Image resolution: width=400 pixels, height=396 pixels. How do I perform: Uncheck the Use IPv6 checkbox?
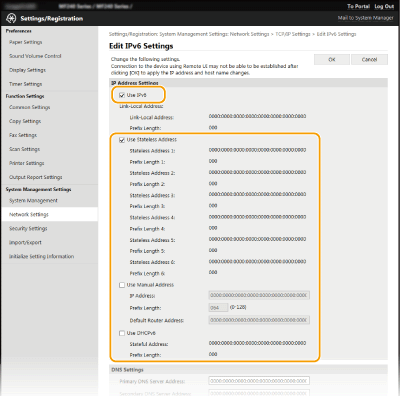[122, 95]
